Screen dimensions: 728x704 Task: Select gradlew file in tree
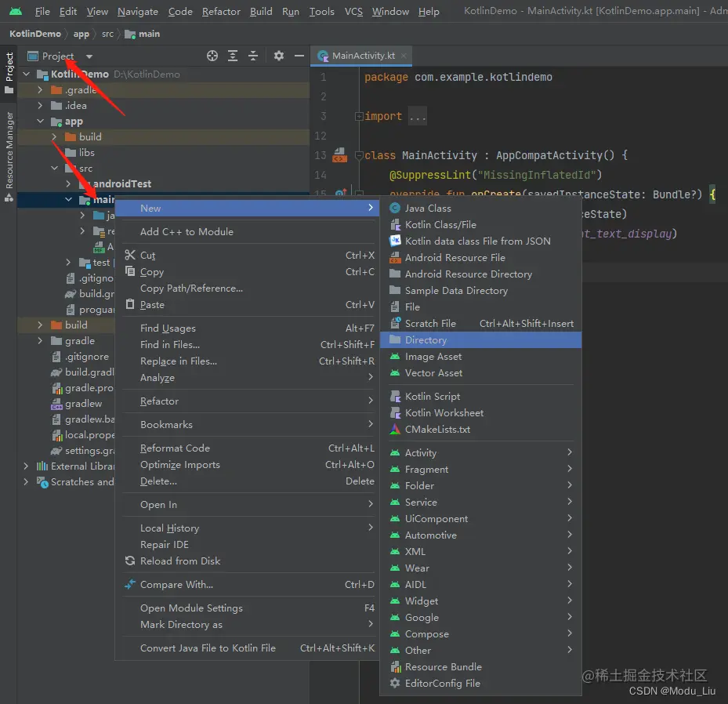click(84, 404)
